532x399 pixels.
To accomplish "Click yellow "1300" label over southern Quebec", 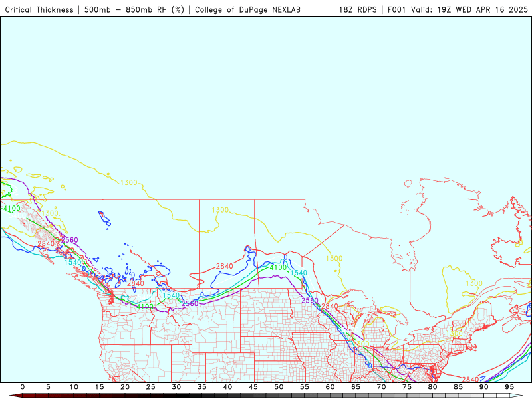I will pyautogui.click(x=474, y=283).
